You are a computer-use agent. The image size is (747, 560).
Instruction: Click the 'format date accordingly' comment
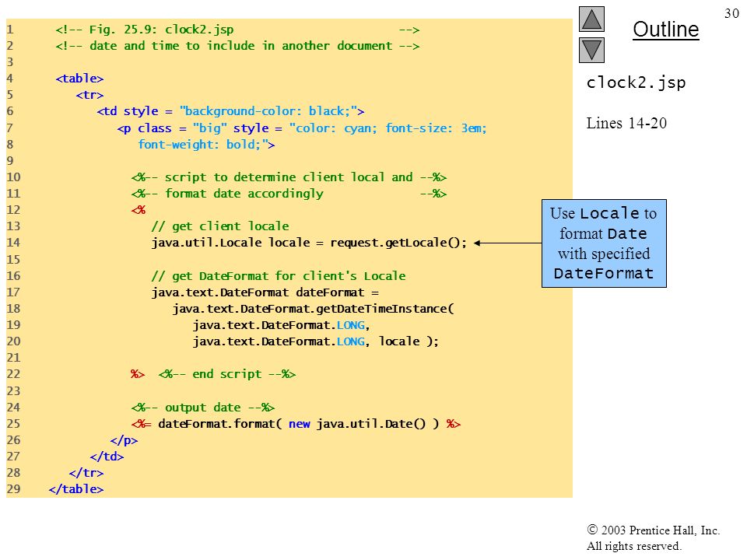click(289, 194)
